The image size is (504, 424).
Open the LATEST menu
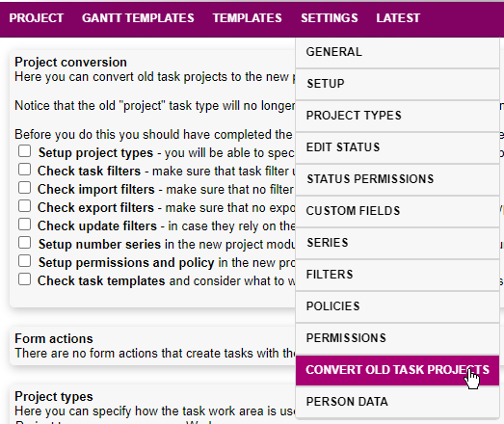pyautogui.click(x=398, y=18)
